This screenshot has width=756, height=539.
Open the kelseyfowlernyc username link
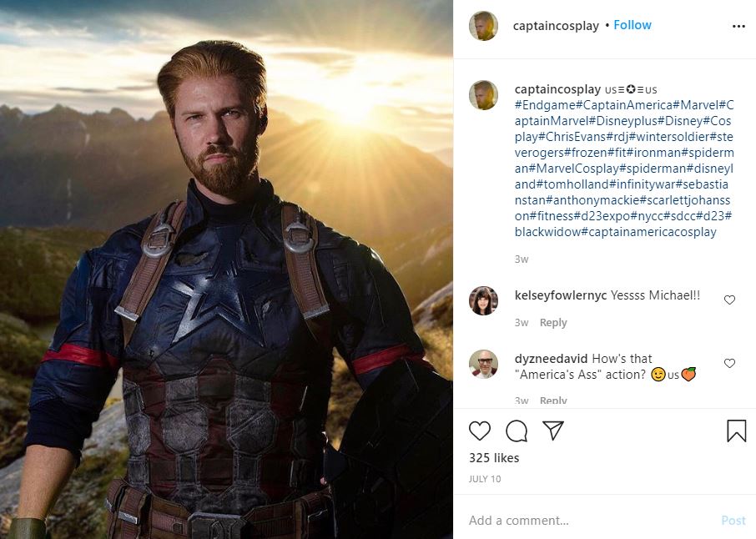[x=561, y=295]
